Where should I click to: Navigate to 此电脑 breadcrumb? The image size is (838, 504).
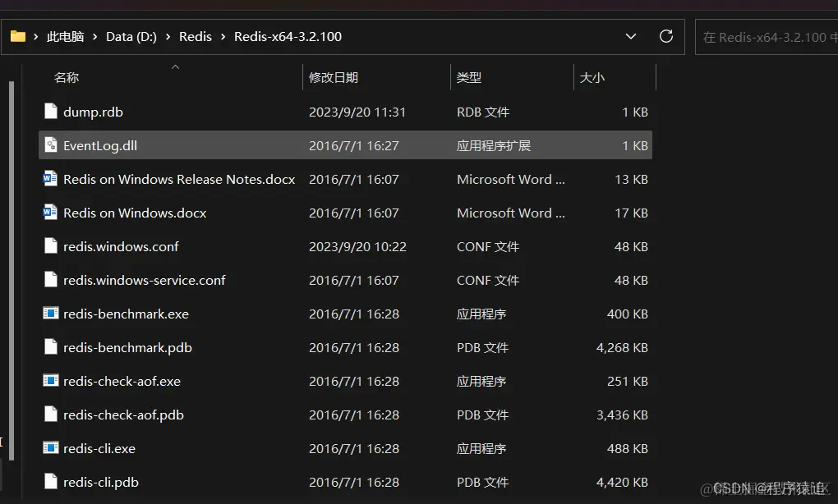(65, 37)
